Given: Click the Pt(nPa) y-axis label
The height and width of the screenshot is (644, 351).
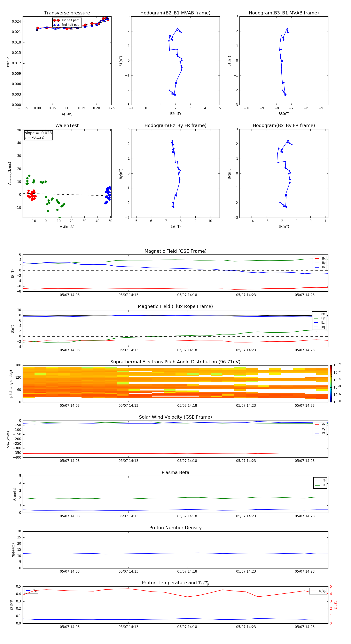Looking at the screenshot, I should tap(8, 61).
